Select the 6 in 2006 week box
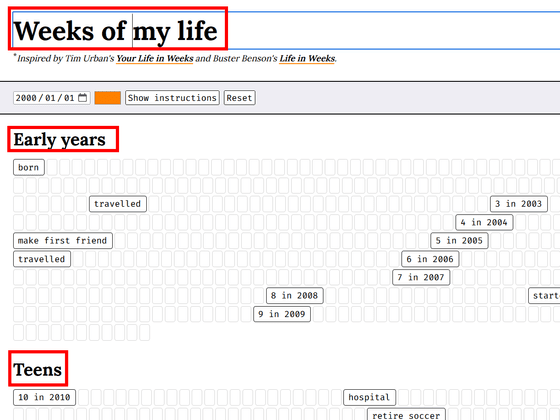This screenshot has height=420, width=560. 430,259
